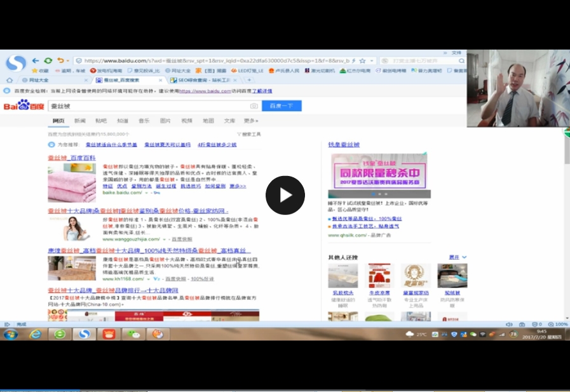Open WeChat from taskbar
570x392 pixels.
(133, 334)
